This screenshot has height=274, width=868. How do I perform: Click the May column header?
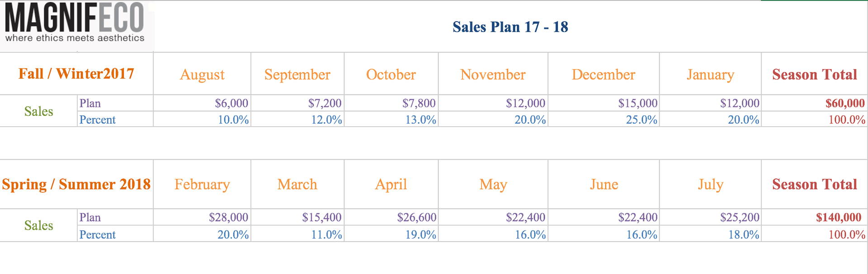tap(493, 184)
